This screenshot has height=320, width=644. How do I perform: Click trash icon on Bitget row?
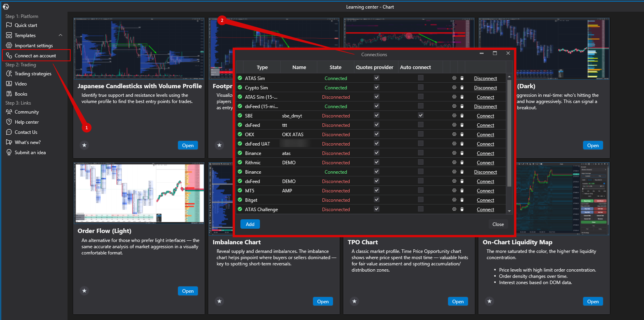point(462,200)
